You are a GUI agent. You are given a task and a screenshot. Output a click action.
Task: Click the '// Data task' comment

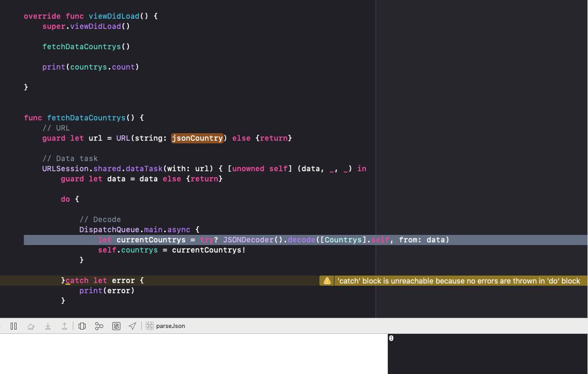[70, 158]
